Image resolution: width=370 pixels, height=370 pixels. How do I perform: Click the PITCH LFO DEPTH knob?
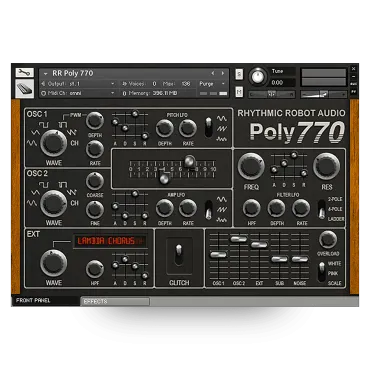(165, 128)
